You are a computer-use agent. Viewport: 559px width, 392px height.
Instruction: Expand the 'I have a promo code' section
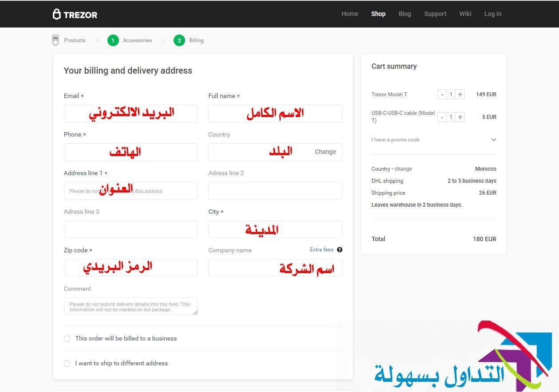point(493,139)
